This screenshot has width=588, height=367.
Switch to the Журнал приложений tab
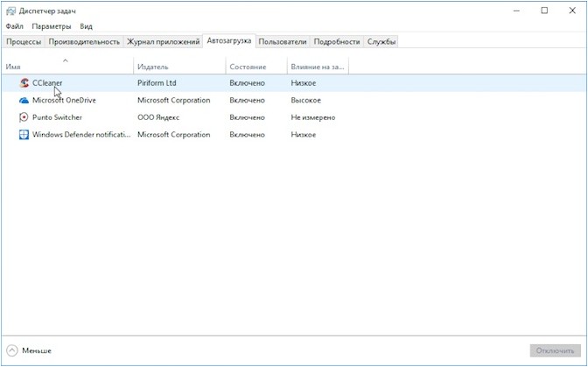point(163,42)
